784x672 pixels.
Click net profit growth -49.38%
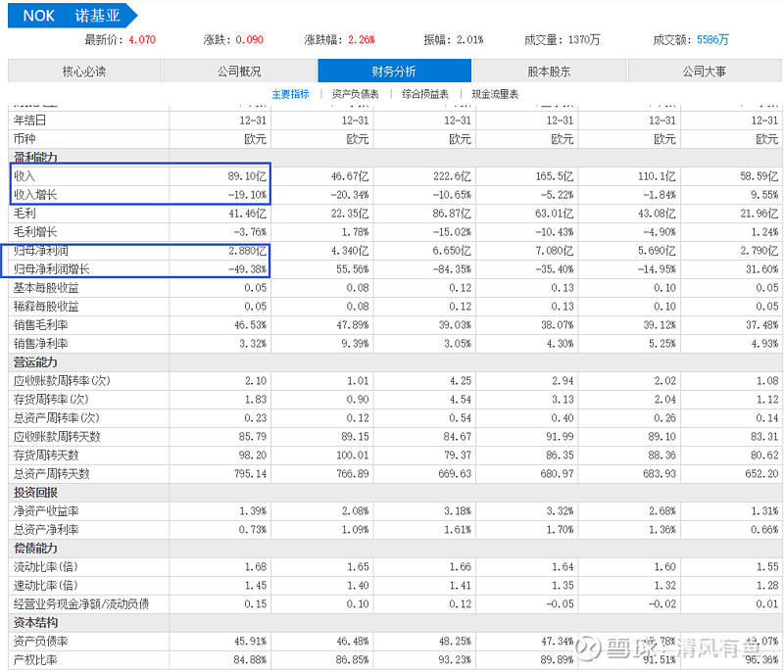coord(247,269)
